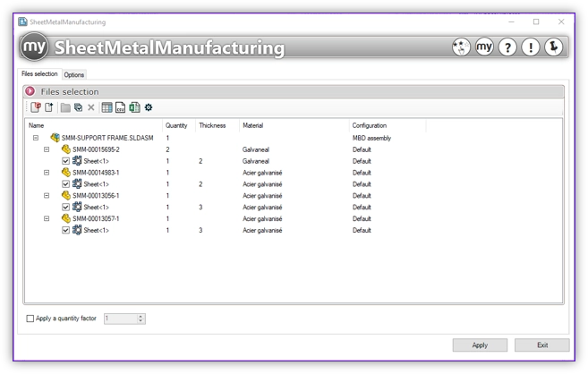Viewport: 588px width, 374px height.
Task: Click sheet body icon under SMM-00014983-1
Action: pos(77,184)
